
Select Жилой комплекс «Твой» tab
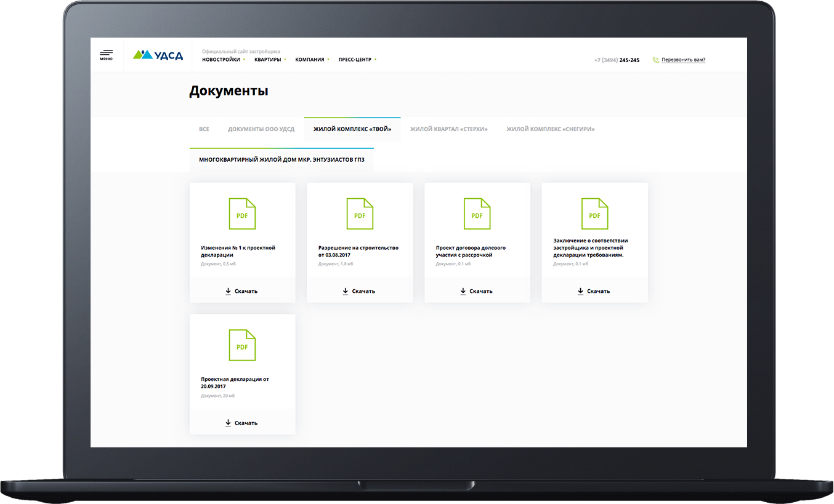coord(352,129)
